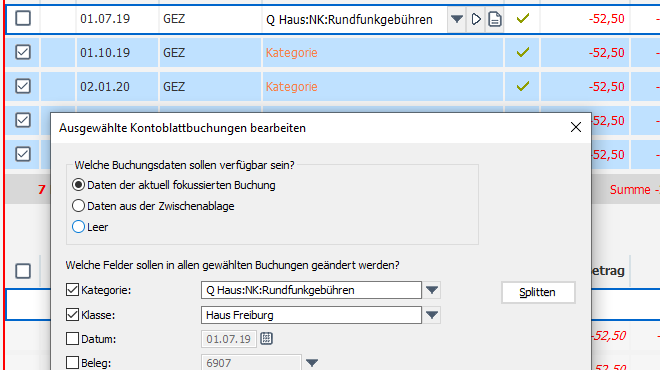Screen dimensions: 660x370
Task: Enable the Datum field checkbox
Action: click(72, 338)
